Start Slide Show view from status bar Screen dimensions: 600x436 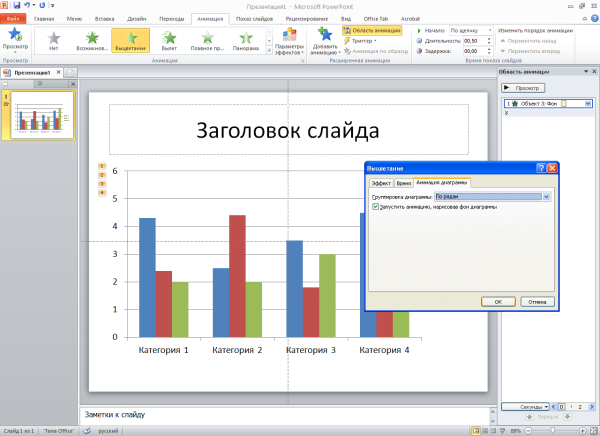coord(502,431)
